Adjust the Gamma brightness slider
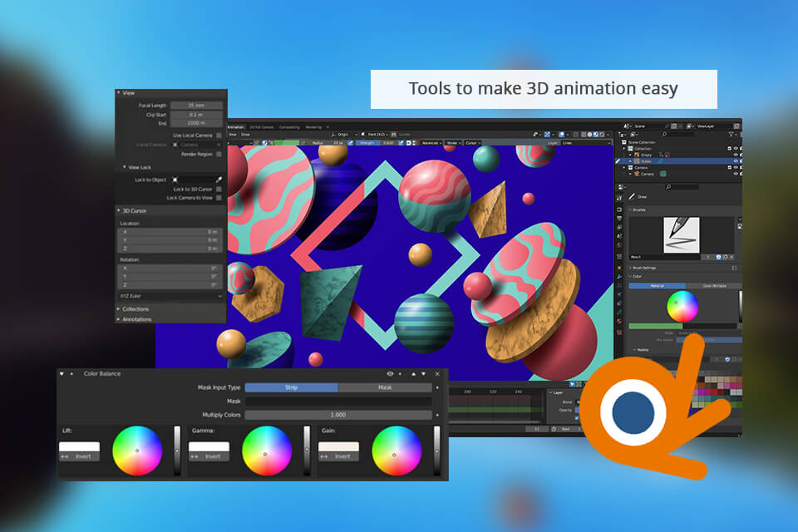 307,451
